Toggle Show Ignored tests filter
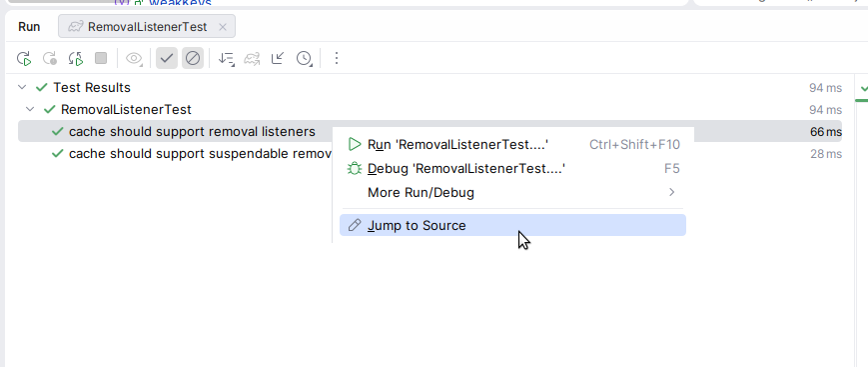 tap(193, 58)
